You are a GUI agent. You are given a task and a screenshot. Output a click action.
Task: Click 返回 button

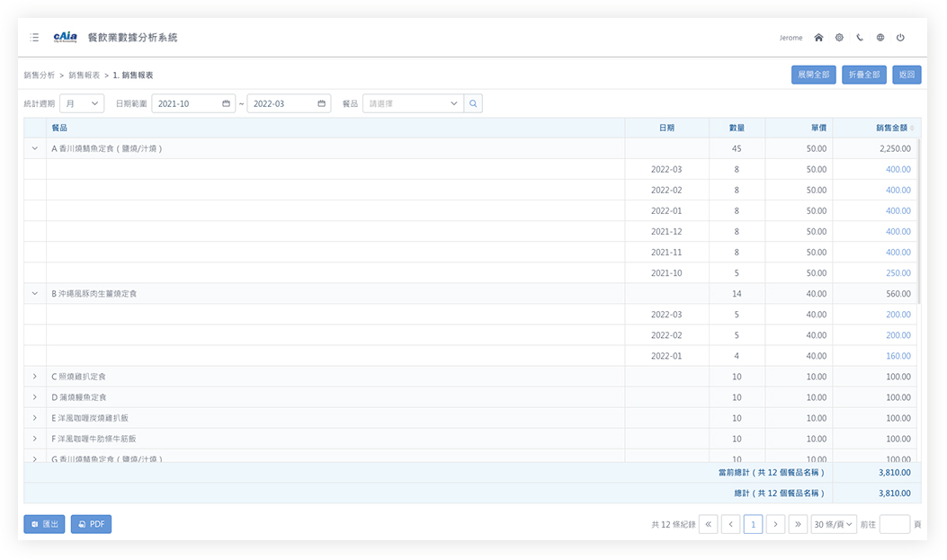907,75
